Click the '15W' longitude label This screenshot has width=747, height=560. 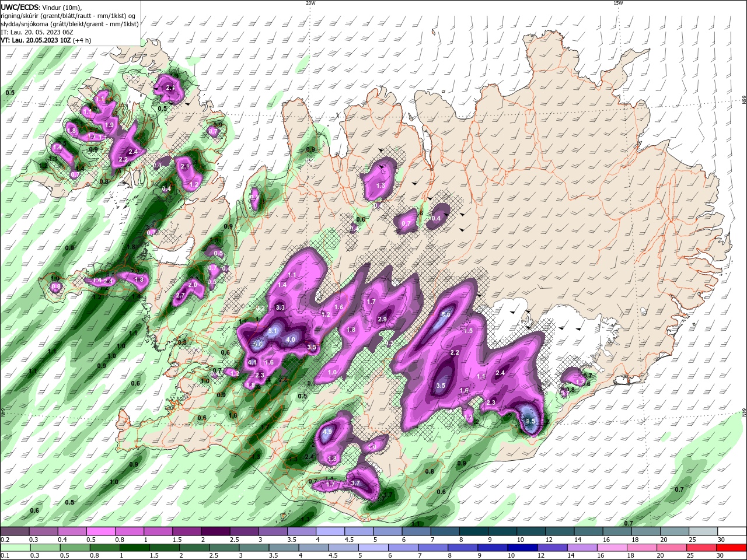coord(617,3)
